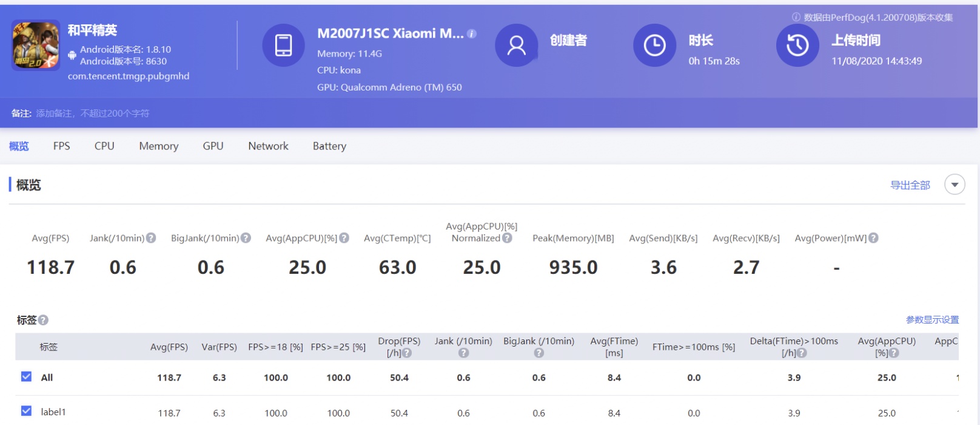Viewport: 980px width, 425px height.
Task: Click the duration clock icon
Action: 654,45
